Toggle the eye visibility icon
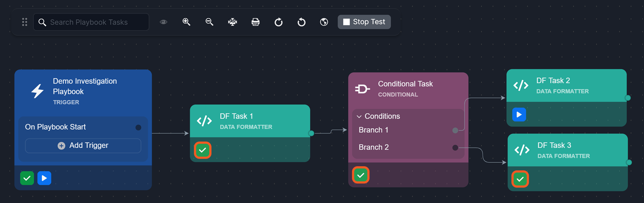This screenshot has width=644, height=203. (x=164, y=22)
